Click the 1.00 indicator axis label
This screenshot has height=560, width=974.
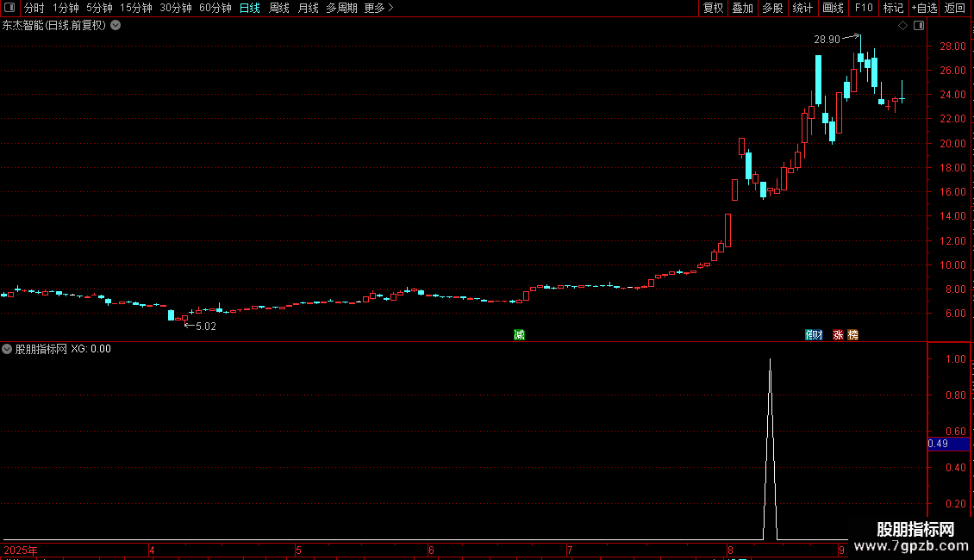955,359
